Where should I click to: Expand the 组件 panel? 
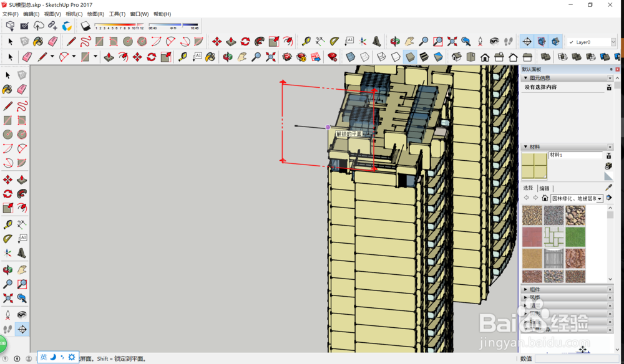click(x=525, y=289)
